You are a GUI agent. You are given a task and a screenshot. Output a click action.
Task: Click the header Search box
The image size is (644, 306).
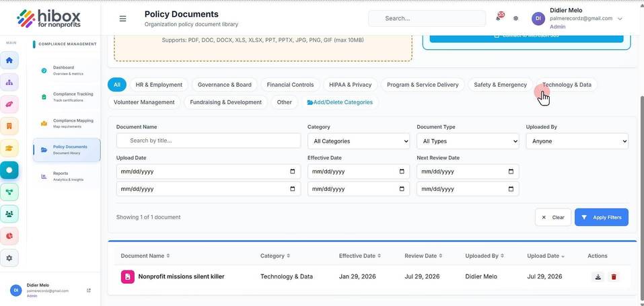(427, 18)
